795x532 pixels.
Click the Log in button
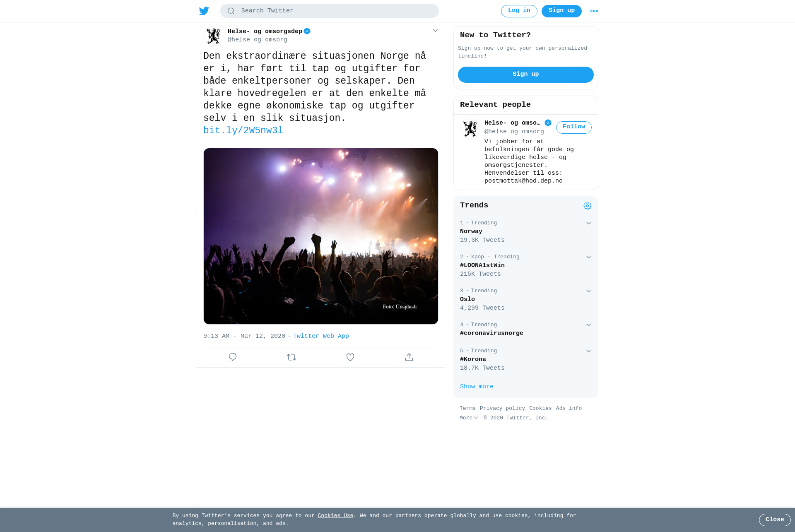click(x=519, y=11)
